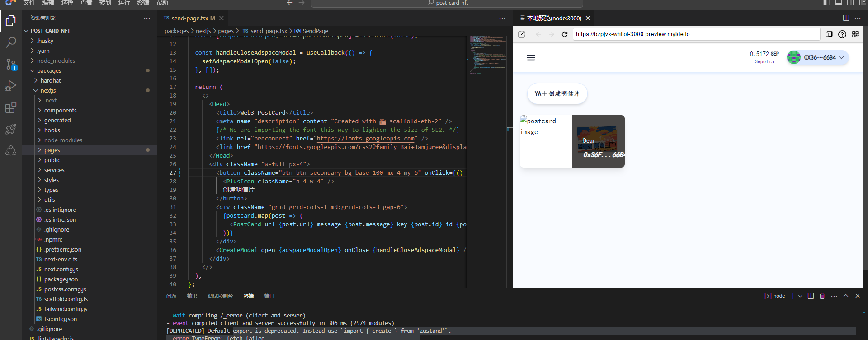This screenshot has height=340, width=868.
Task: Expand the components folder
Action: tap(60, 111)
